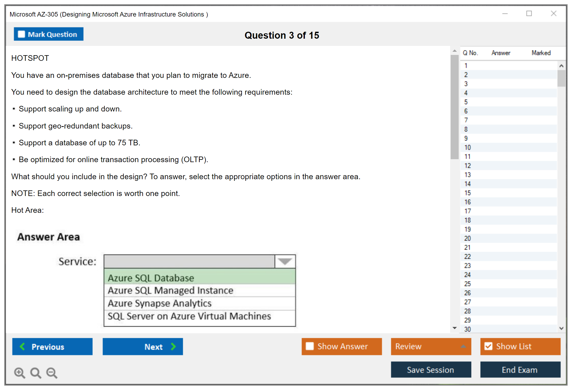This screenshot has height=392, width=574.
Task: Click the End Exam button
Action: coord(520,370)
